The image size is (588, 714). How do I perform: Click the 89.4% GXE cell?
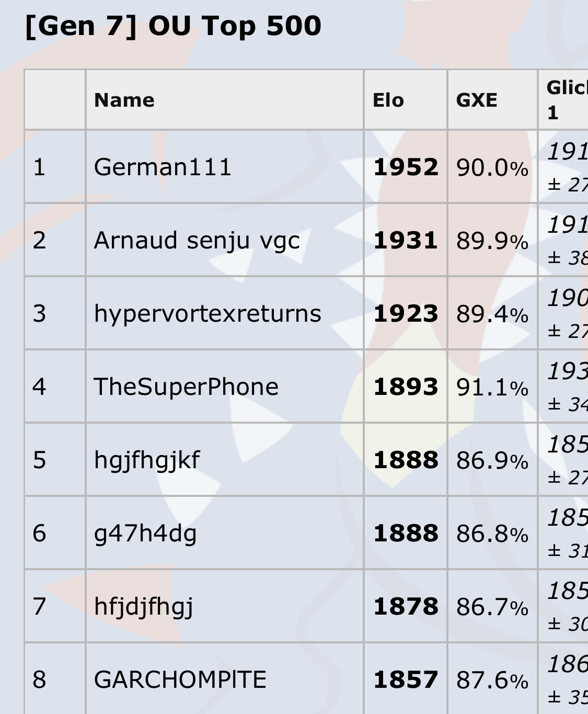(492, 315)
